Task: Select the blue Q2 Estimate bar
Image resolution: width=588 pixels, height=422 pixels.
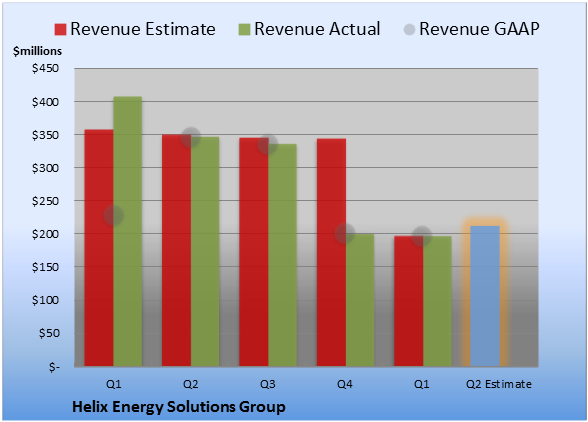Action: (x=485, y=296)
